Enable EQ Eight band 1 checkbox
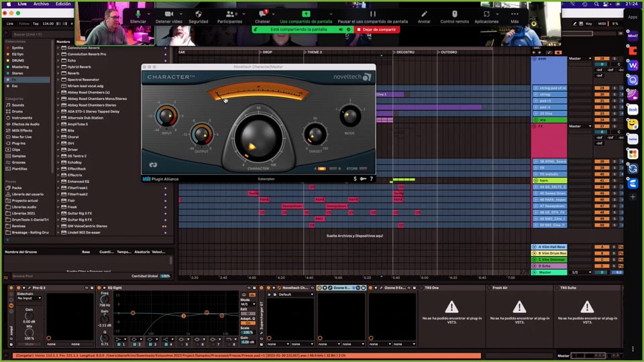This screenshot has height=362, width=644. point(119,345)
